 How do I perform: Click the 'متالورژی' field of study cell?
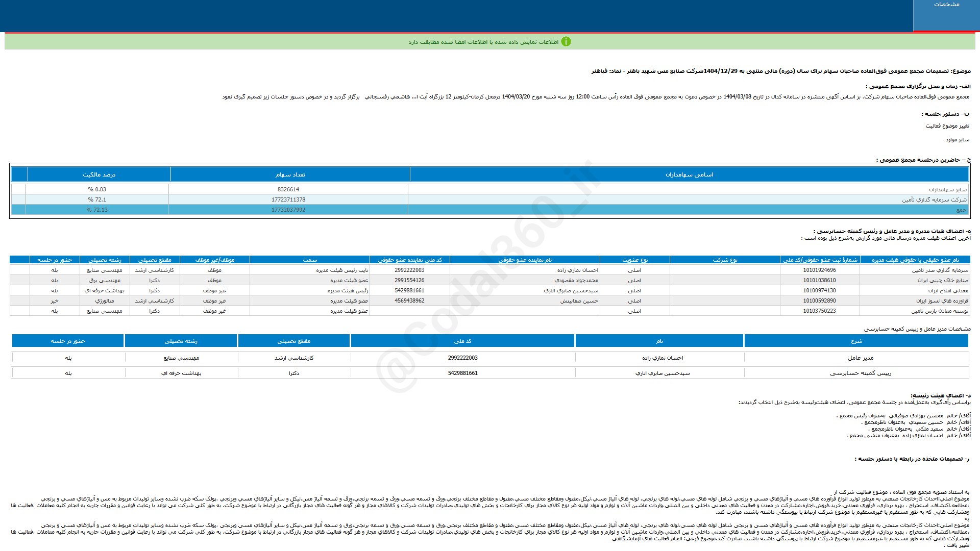coord(104,300)
